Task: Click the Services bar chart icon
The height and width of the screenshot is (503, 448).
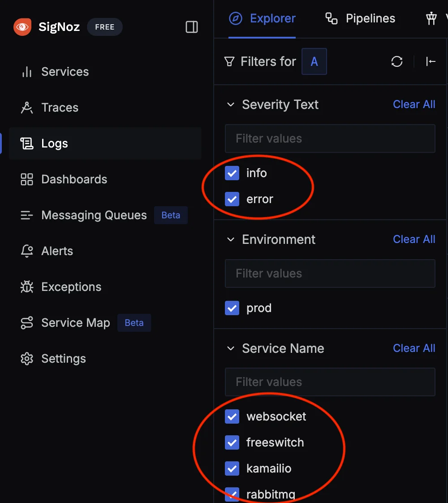Action: (27, 72)
